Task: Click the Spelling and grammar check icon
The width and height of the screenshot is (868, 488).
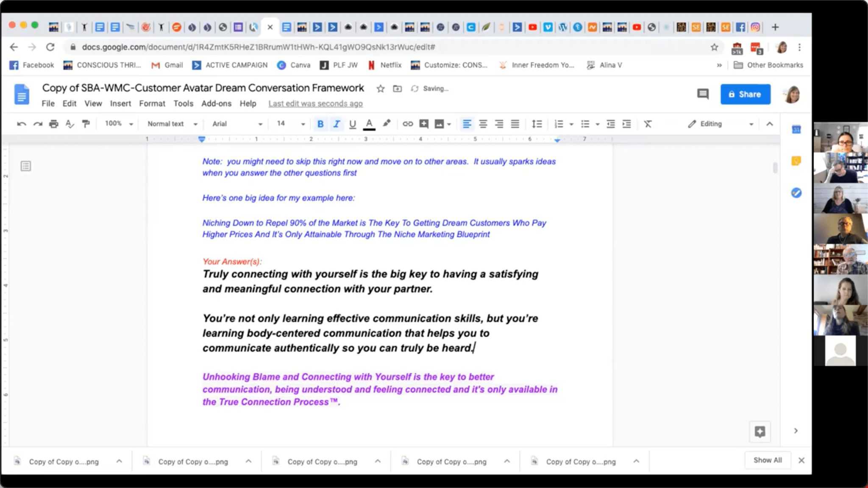Action: 70,124
